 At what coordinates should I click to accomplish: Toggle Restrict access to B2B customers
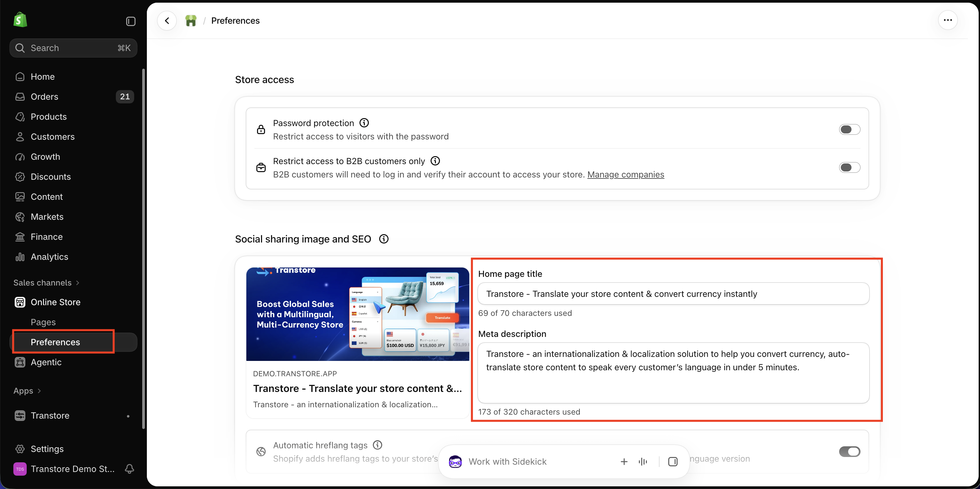(849, 168)
